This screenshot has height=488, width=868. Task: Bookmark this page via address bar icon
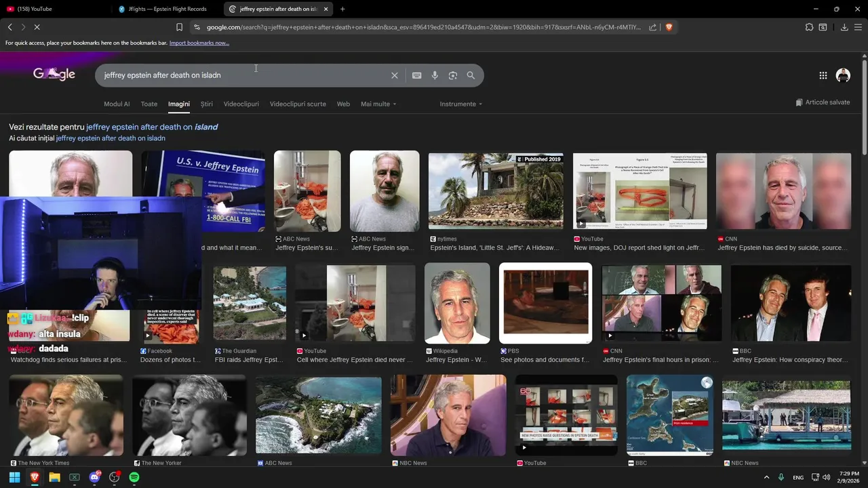click(x=179, y=27)
